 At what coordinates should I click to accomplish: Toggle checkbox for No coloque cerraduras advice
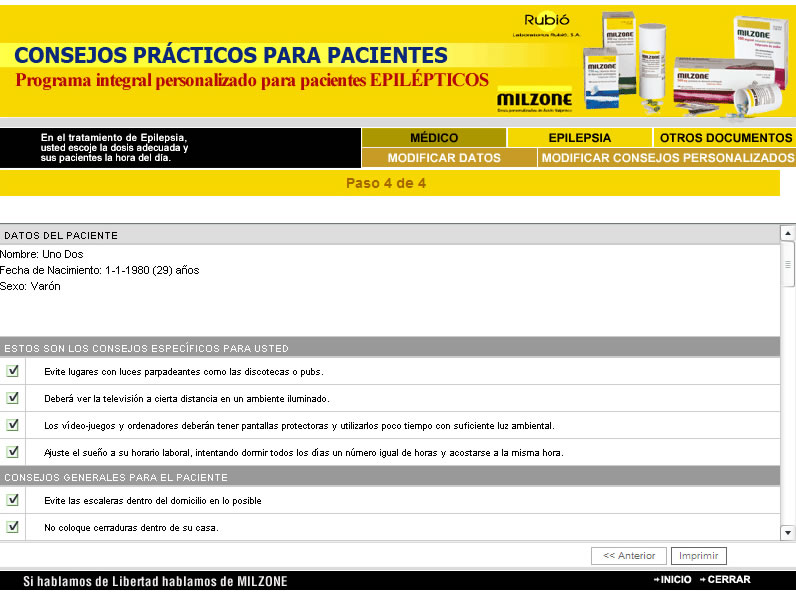click(x=13, y=527)
